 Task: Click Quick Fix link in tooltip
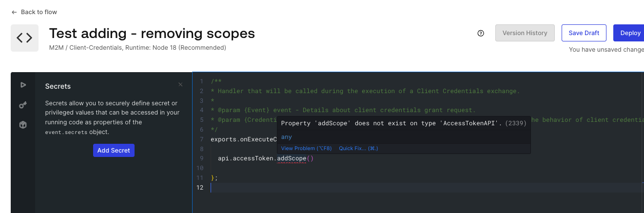pyautogui.click(x=358, y=148)
